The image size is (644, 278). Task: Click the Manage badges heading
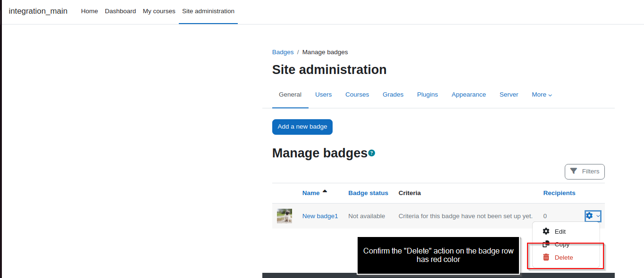320,153
